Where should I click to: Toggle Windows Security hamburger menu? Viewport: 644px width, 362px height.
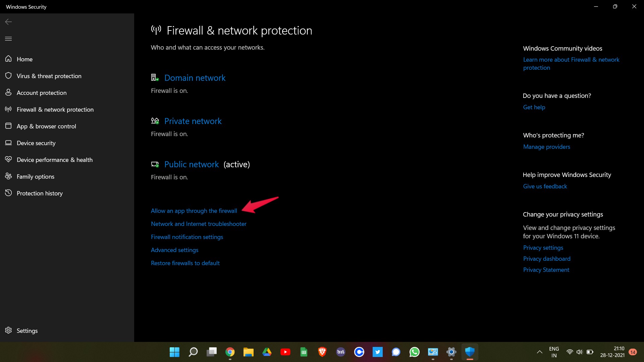tap(8, 39)
